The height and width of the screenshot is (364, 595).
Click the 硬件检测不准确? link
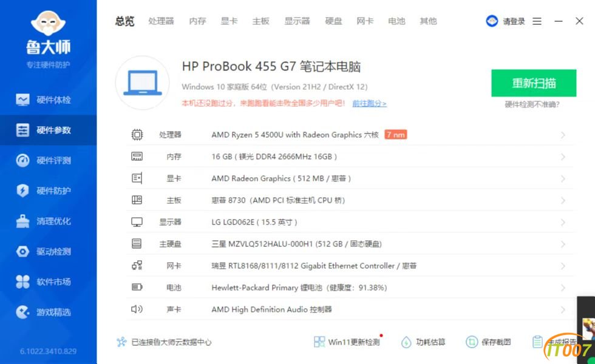click(x=532, y=104)
